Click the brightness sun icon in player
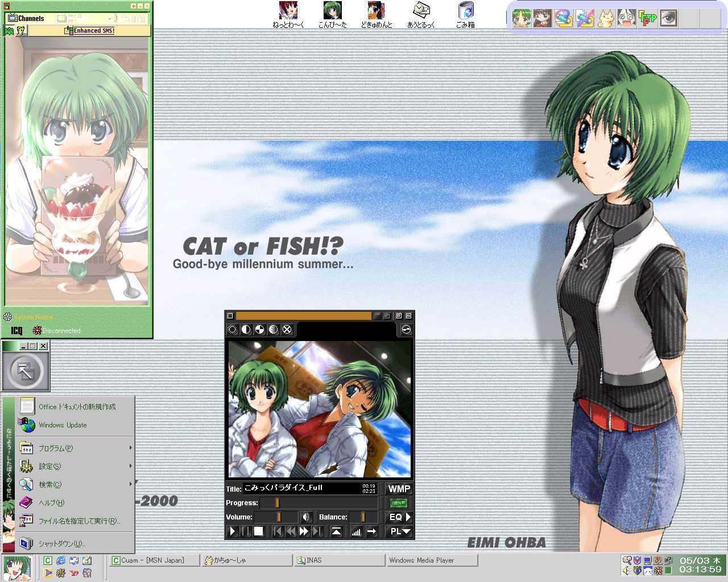 pos(233,330)
